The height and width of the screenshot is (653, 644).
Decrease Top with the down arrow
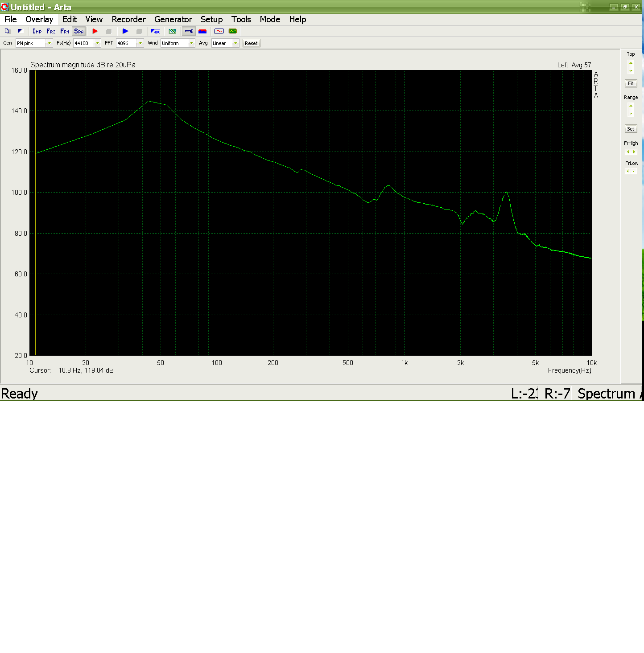click(631, 71)
